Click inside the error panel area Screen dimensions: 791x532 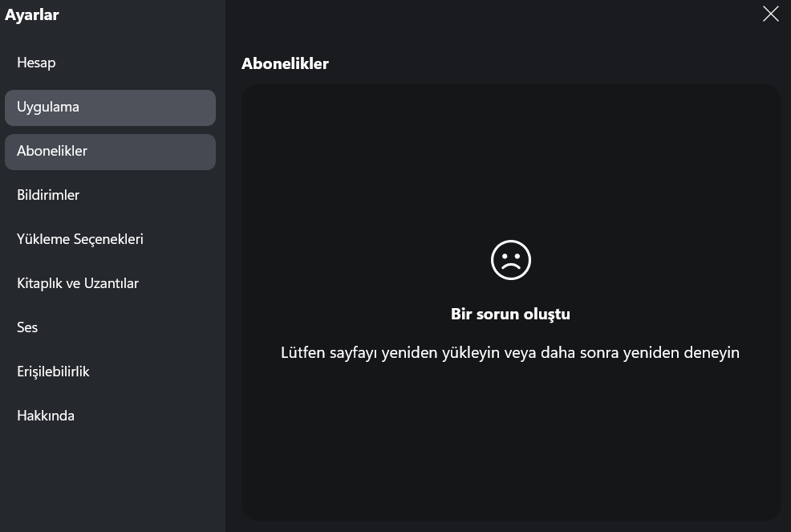click(x=511, y=441)
